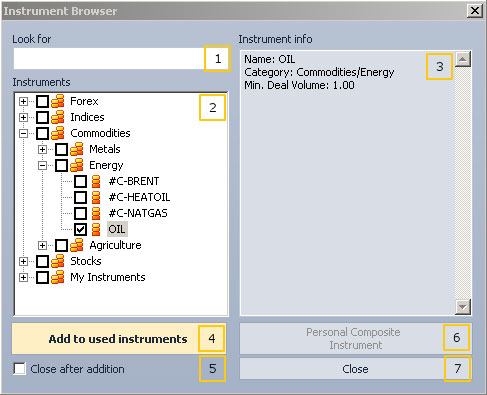Expand the Forex tree node
The image size is (487, 395).
pyautogui.click(x=23, y=101)
